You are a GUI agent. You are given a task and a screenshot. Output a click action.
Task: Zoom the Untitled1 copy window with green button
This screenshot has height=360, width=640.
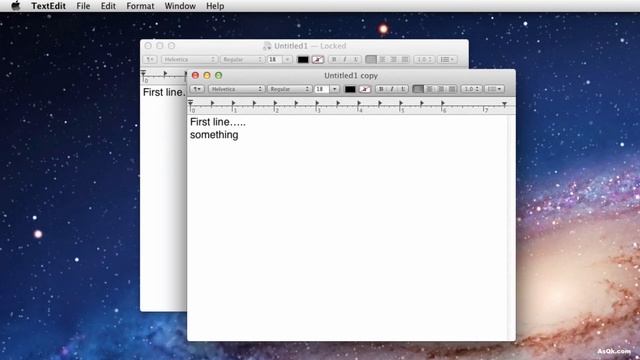(218, 76)
